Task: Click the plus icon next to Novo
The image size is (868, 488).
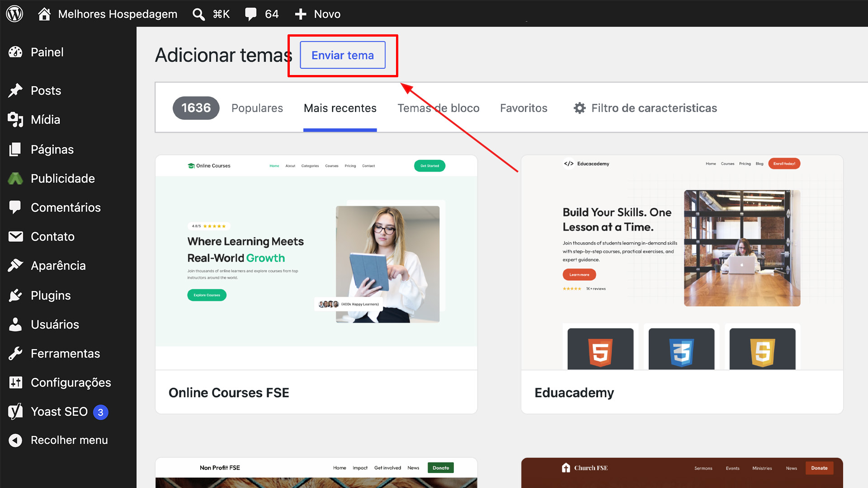Action: 301,14
